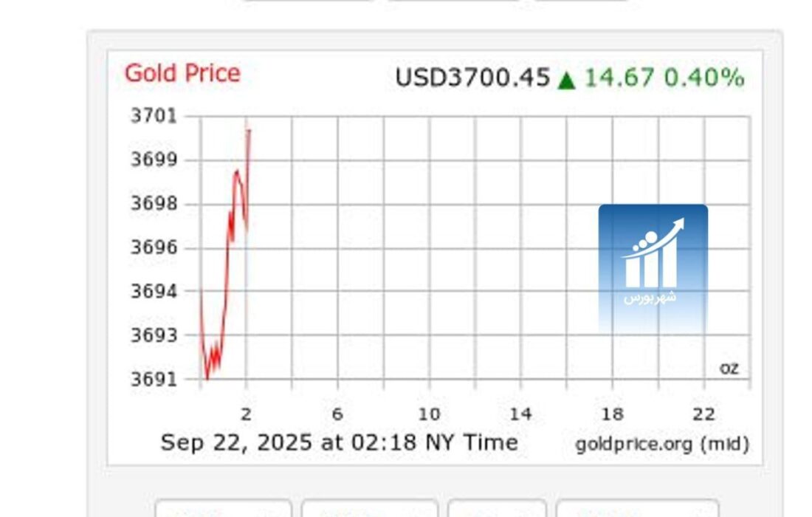812x517 pixels.
Task: Open the goldprice.org (mid) source link
Action: 662,444
